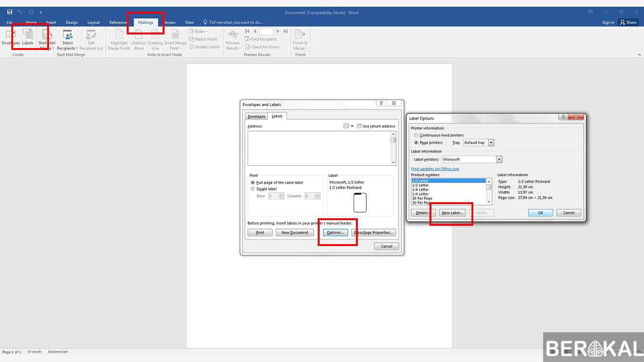Click New Label... button
The image size is (644, 362).
tap(452, 213)
